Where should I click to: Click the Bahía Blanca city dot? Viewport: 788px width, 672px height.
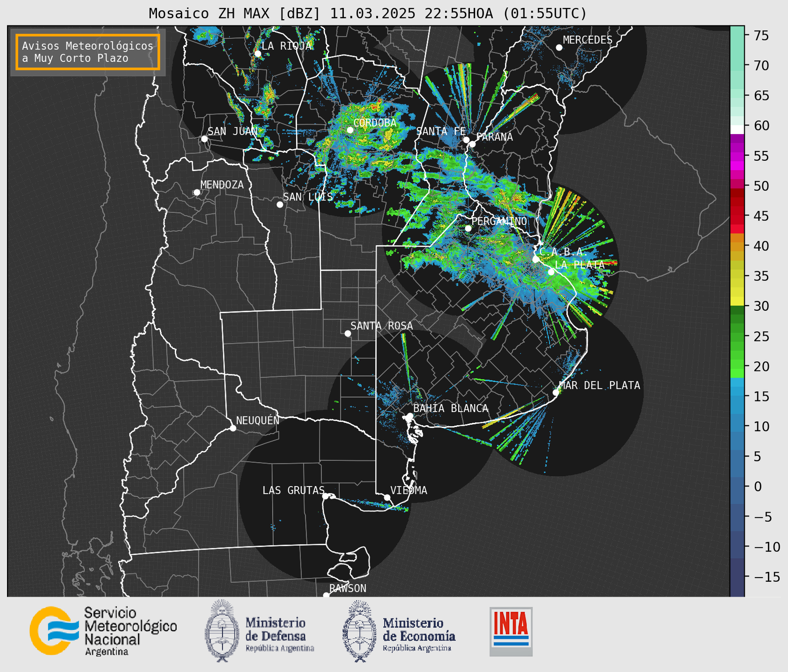[410, 416]
